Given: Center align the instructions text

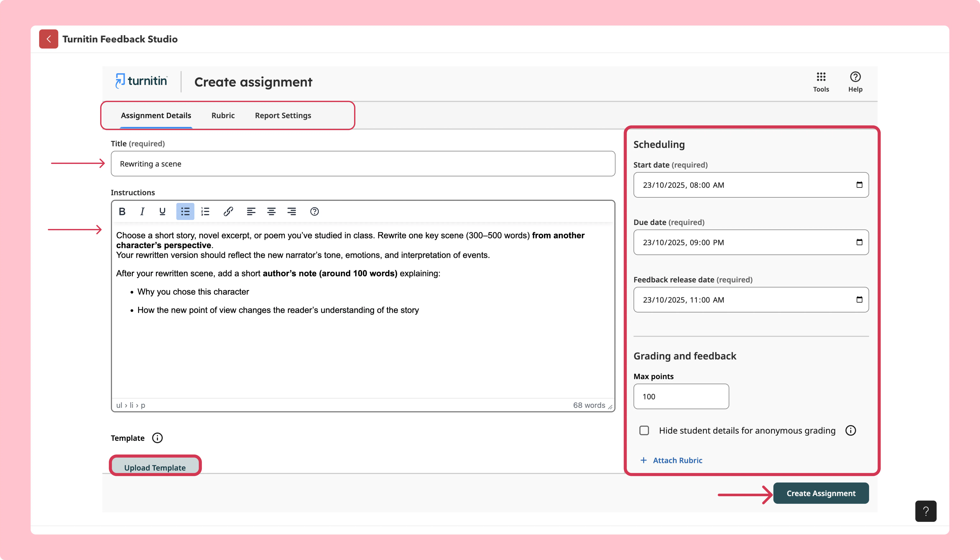Looking at the screenshot, I should point(271,212).
